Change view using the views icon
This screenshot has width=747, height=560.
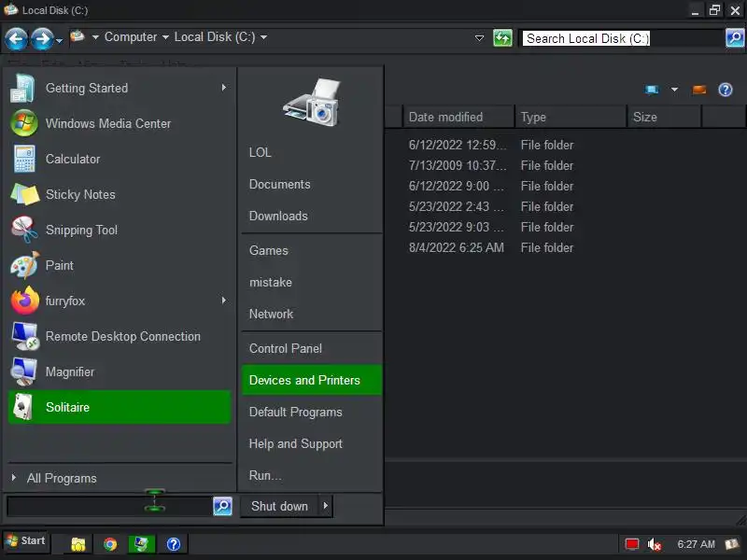[x=652, y=90]
